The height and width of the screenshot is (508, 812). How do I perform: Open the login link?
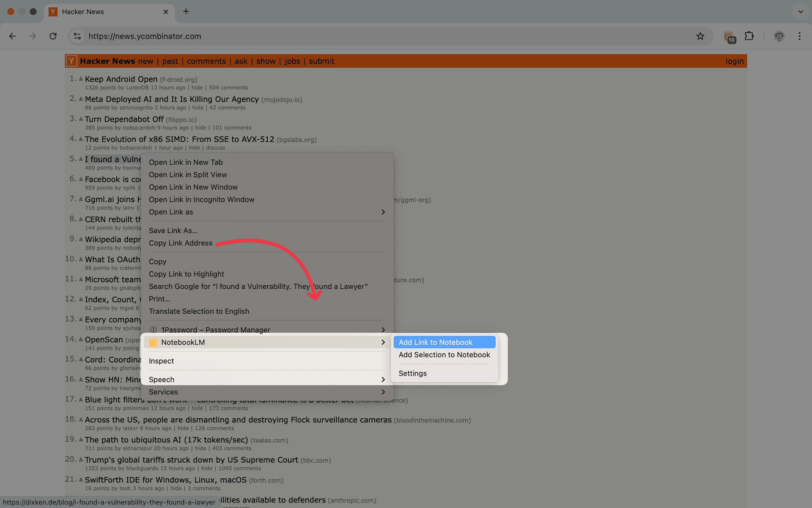coord(735,61)
